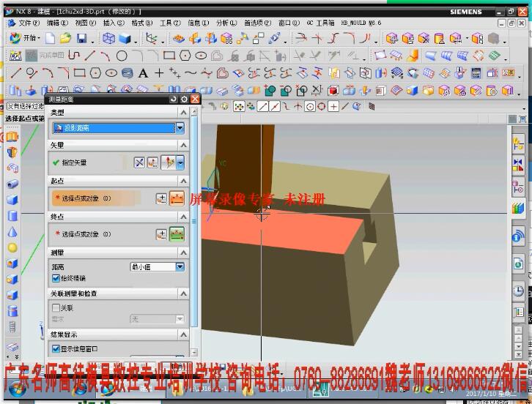Choose the Cylinder primitive in left sidebar
532x404 pixels.
pos(12,216)
